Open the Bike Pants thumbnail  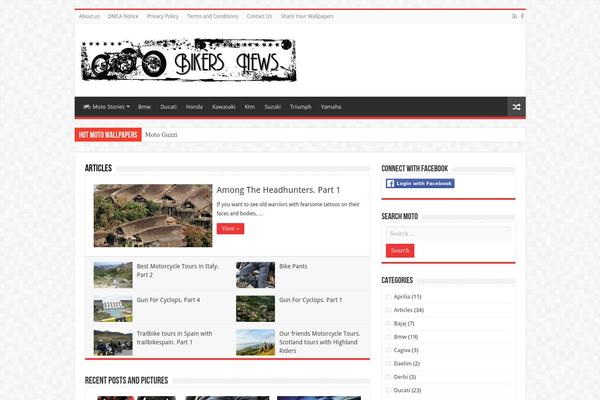255,275
